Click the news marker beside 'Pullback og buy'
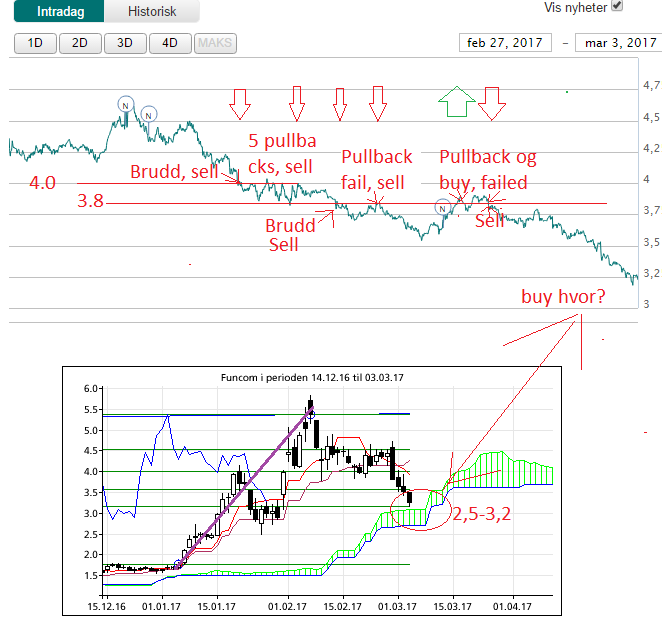This screenshot has width=662, height=624. click(x=443, y=207)
